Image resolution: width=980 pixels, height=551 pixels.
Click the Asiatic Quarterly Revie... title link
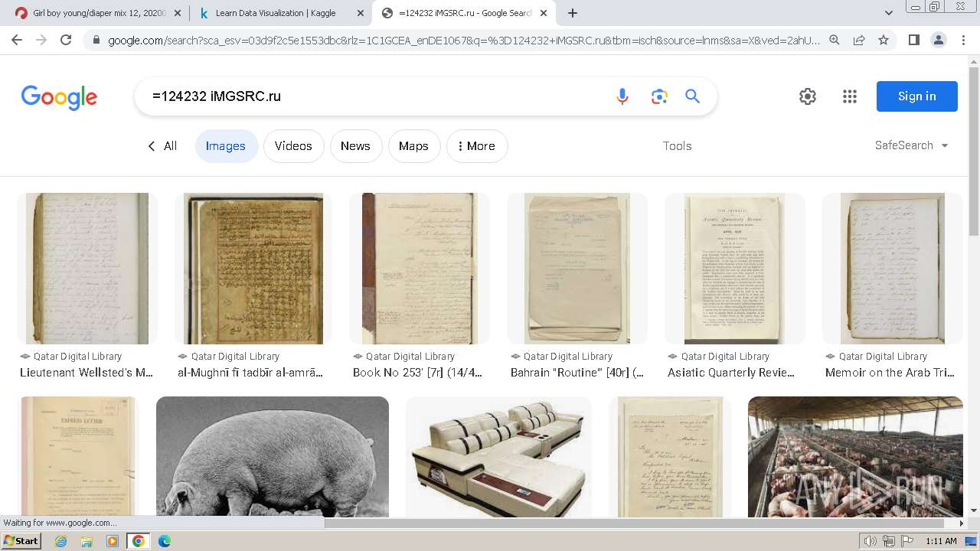point(731,373)
